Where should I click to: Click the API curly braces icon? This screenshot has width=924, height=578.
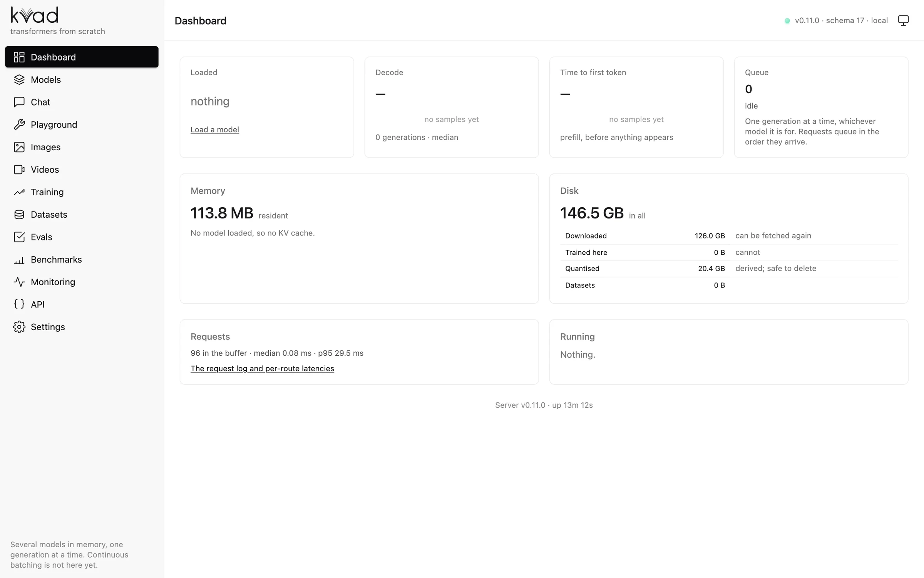[19, 304]
